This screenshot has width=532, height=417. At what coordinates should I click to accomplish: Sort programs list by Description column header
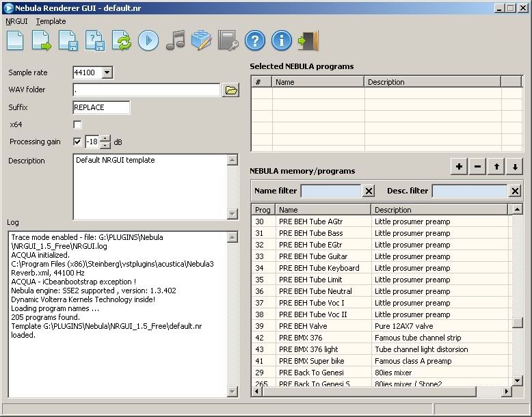pyautogui.click(x=440, y=210)
